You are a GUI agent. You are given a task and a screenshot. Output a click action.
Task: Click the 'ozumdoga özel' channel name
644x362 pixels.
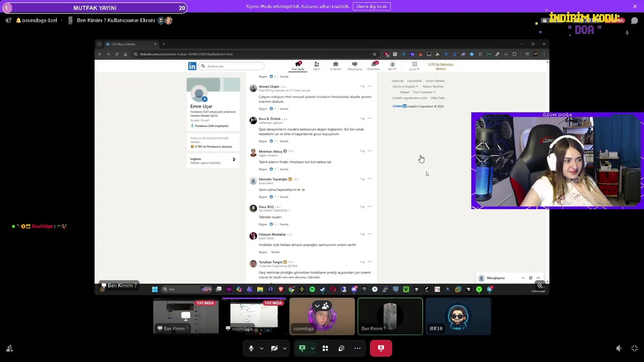click(39, 21)
